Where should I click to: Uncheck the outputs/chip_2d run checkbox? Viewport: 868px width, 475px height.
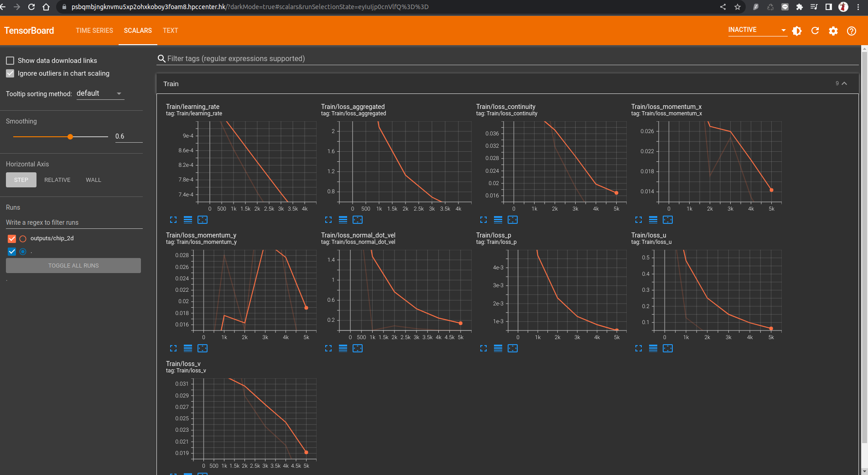click(12, 238)
